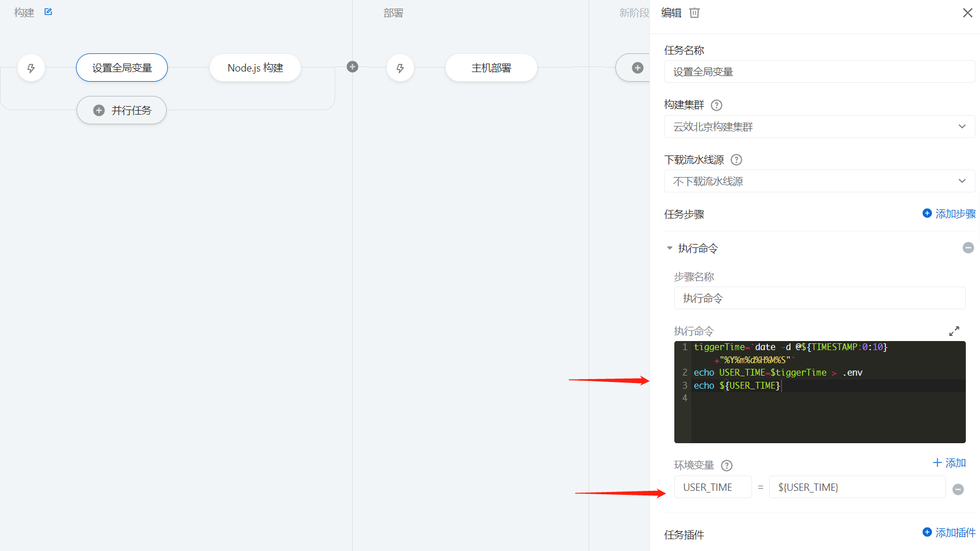The image size is (980, 551).
Task: Add a stage with the plus between 构建 and 部署
Action: pyautogui.click(x=352, y=67)
